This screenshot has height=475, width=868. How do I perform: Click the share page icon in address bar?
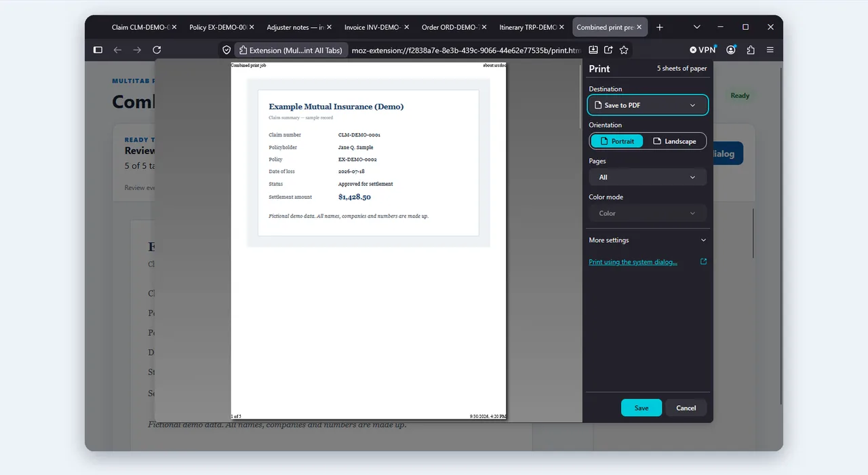click(608, 50)
